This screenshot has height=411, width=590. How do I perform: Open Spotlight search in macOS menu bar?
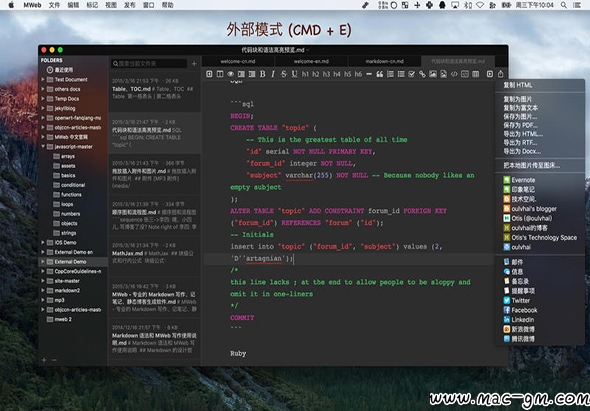[564, 5]
